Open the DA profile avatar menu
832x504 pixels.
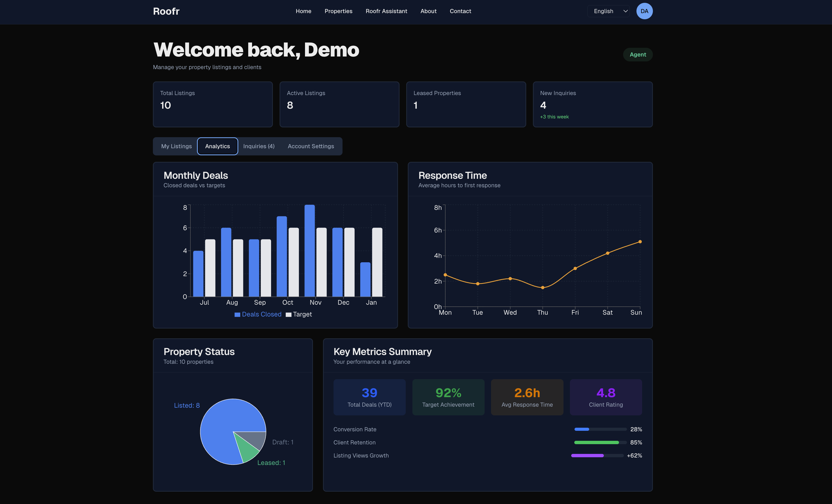pos(644,11)
